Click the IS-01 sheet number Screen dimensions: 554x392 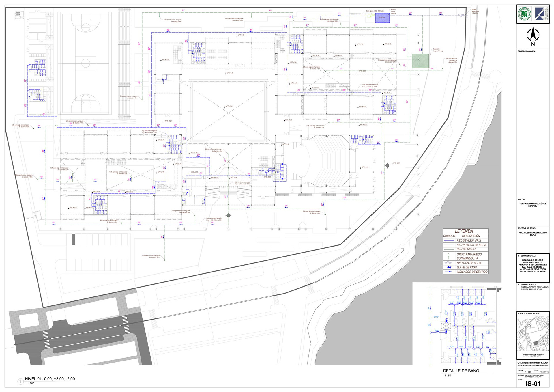533,384
